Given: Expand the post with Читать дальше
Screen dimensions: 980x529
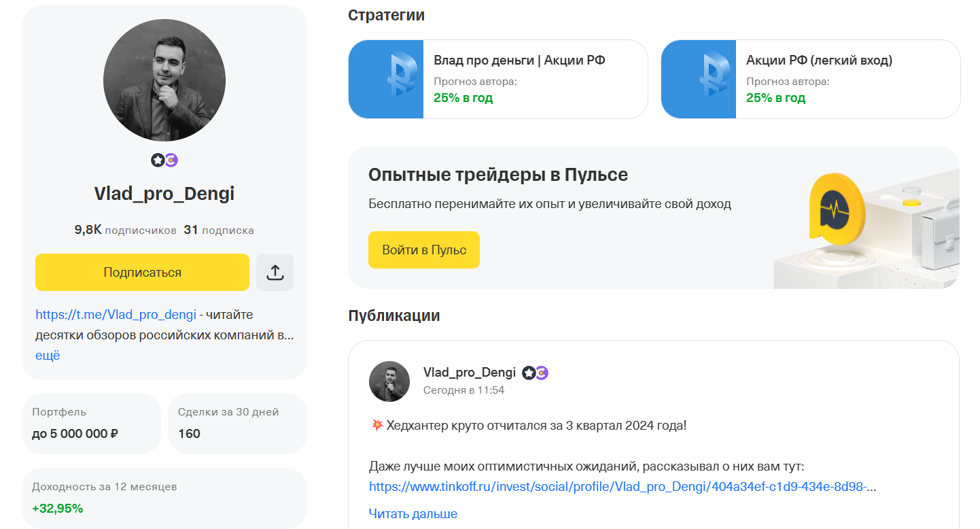Looking at the screenshot, I should [413, 513].
